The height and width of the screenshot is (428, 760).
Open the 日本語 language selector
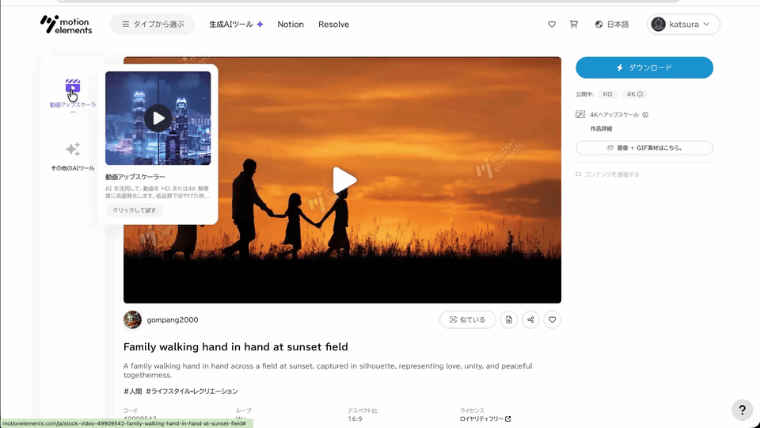click(611, 24)
